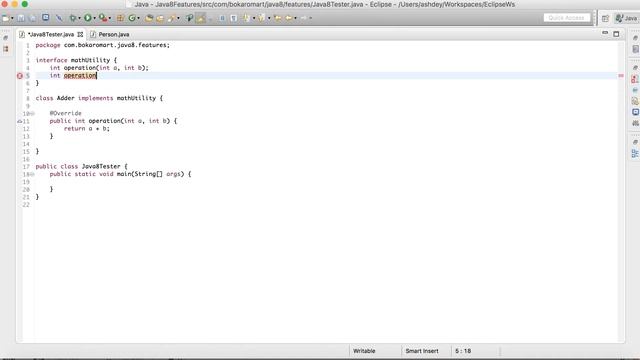Open the Task List view from right trim
The image size is (640, 360).
pos(636,49)
